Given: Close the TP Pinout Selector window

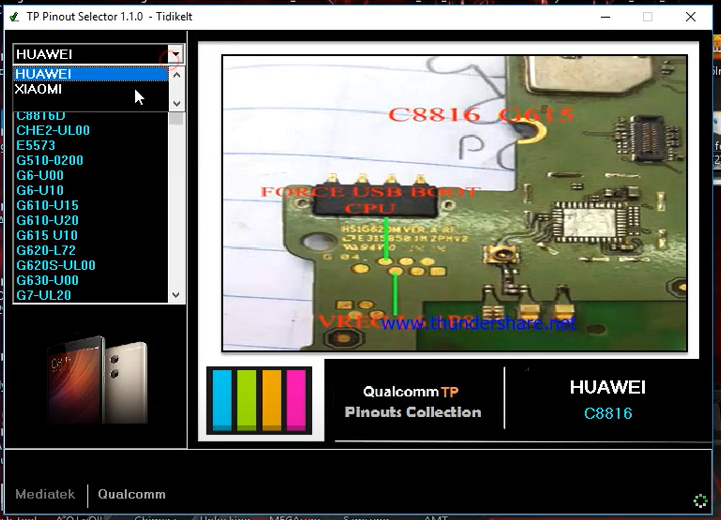Looking at the screenshot, I should 691,17.
